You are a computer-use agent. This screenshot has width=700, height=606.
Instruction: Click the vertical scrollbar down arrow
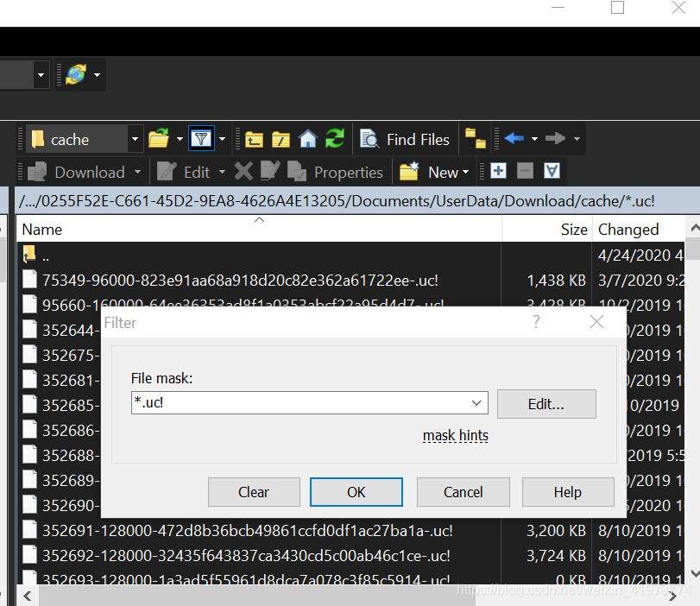click(694, 573)
